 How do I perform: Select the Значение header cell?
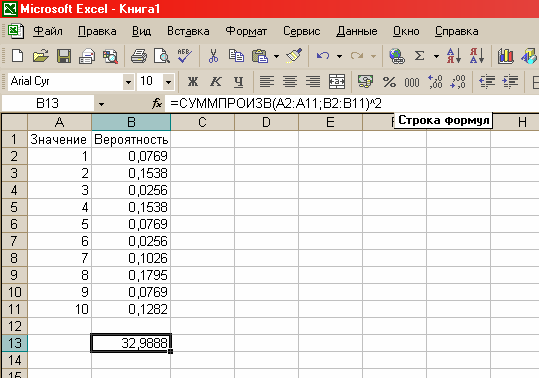(59, 139)
